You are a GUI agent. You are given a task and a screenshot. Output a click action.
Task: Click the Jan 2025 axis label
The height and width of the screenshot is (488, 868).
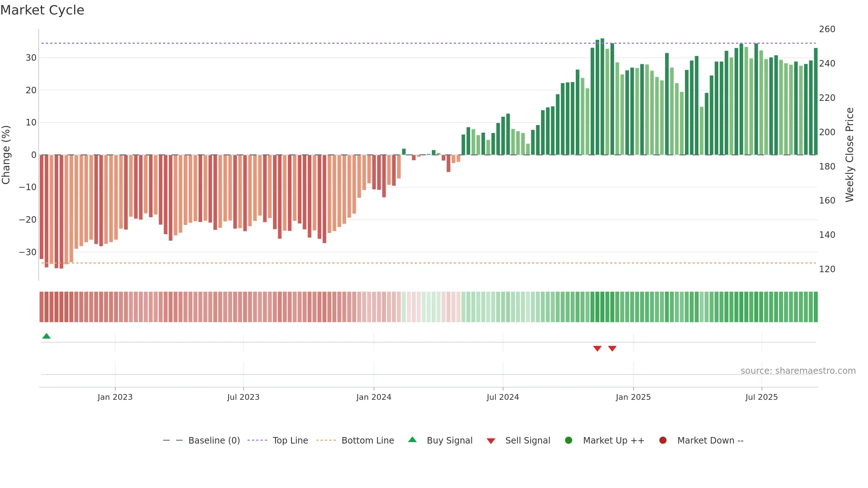pos(633,397)
